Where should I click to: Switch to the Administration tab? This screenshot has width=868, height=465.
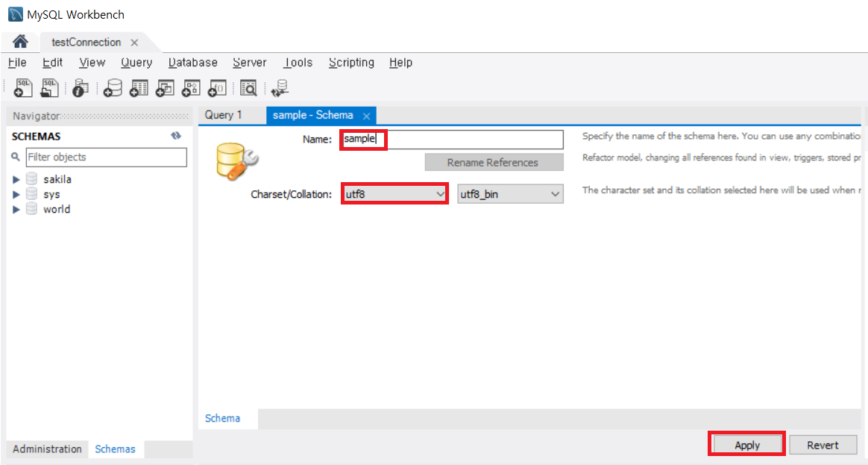47,449
